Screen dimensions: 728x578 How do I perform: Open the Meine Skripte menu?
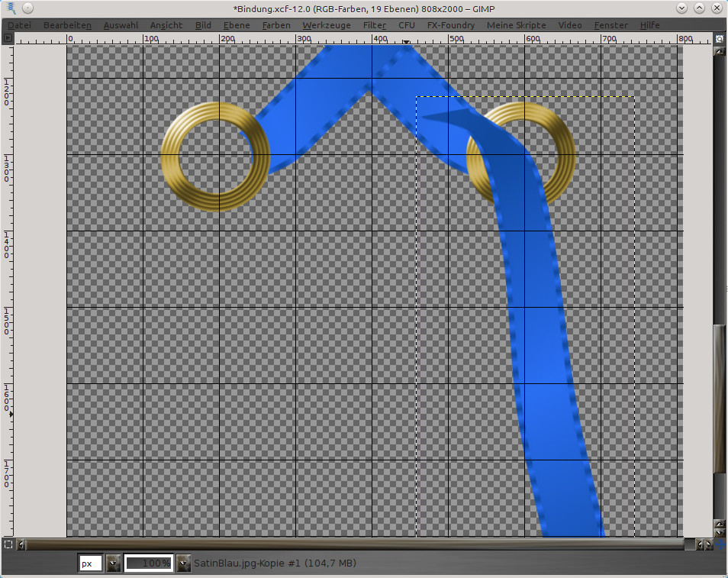pos(516,25)
